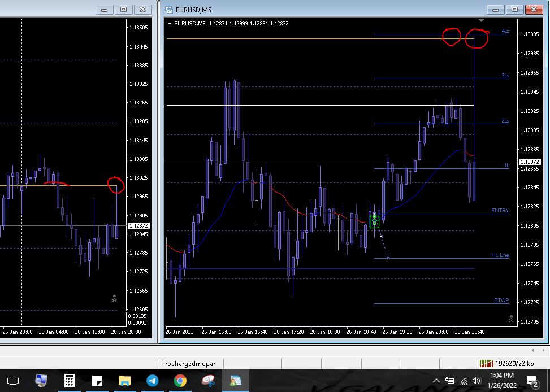Open Task View from the taskbar

(x=13, y=381)
